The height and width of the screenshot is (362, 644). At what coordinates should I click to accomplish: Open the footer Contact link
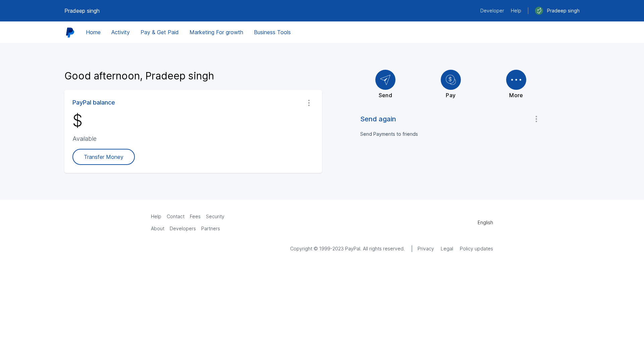[x=175, y=217]
